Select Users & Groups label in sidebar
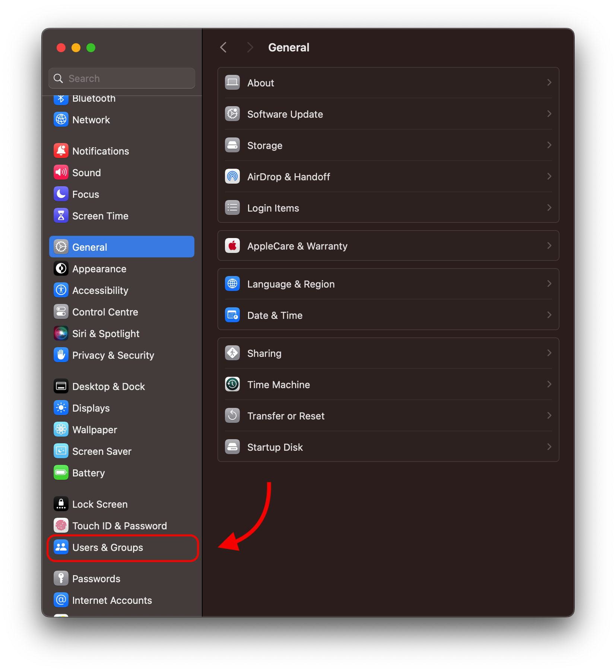The image size is (616, 672). click(x=108, y=548)
